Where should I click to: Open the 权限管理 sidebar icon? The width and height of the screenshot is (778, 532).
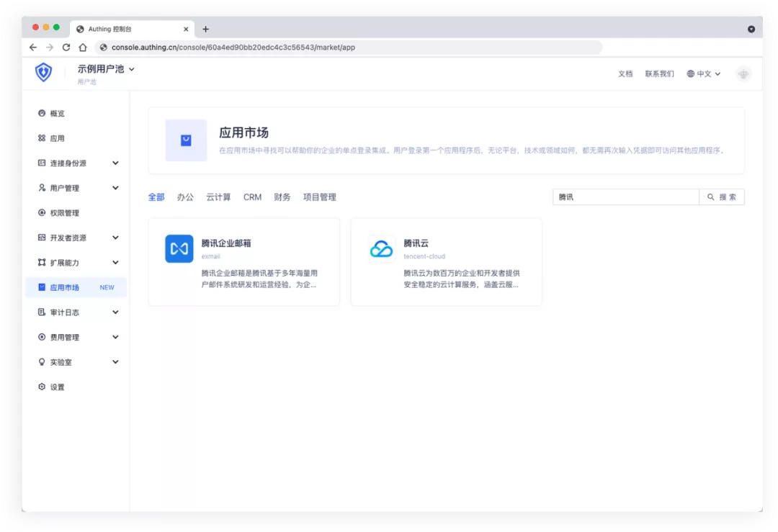pyautogui.click(x=42, y=212)
